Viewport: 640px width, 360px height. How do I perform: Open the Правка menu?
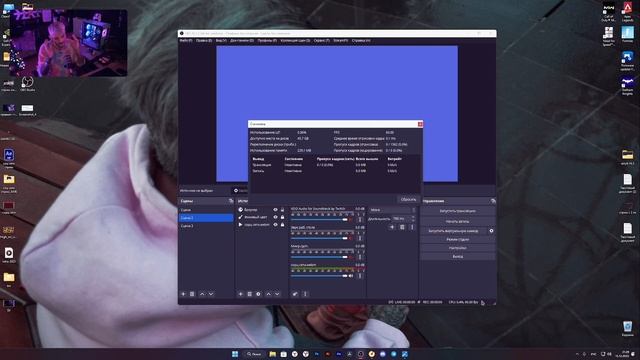tap(204, 40)
